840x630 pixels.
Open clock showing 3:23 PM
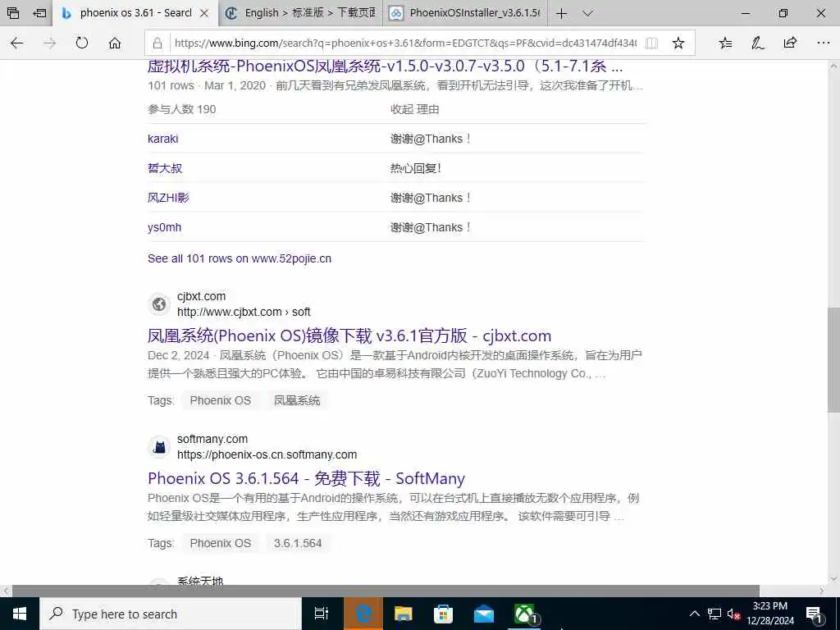pyautogui.click(x=770, y=614)
